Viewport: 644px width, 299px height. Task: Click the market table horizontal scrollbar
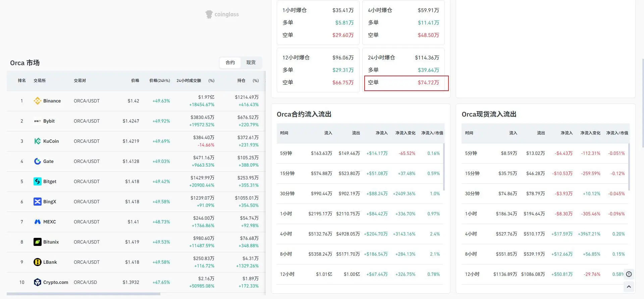pos(84,294)
